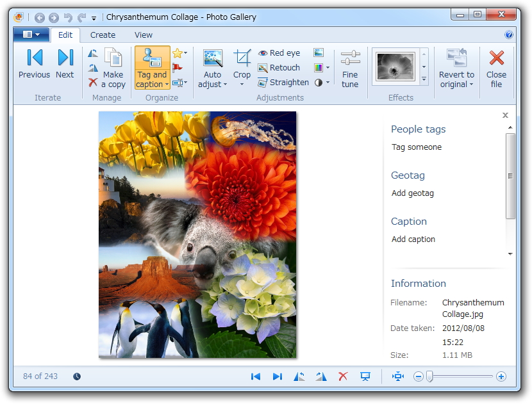Select the Crop tool

(242, 64)
